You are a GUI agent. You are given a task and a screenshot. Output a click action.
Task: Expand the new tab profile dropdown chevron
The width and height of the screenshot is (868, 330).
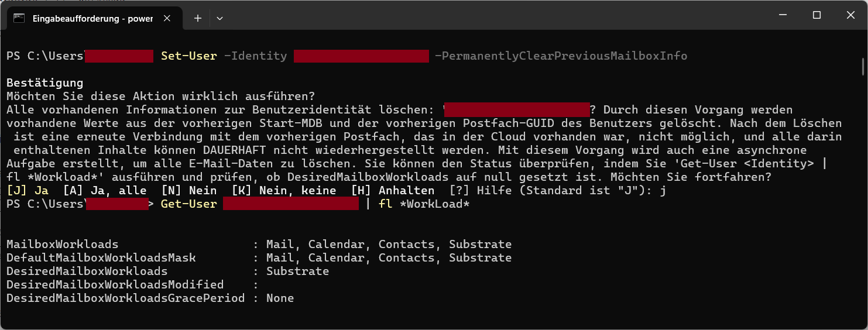tap(219, 18)
